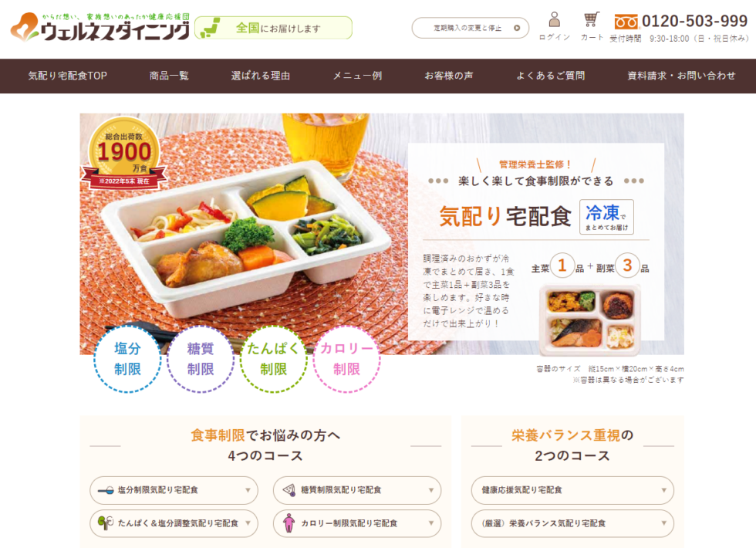
Task: Open the shopping cart icon
Action: [592, 20]
